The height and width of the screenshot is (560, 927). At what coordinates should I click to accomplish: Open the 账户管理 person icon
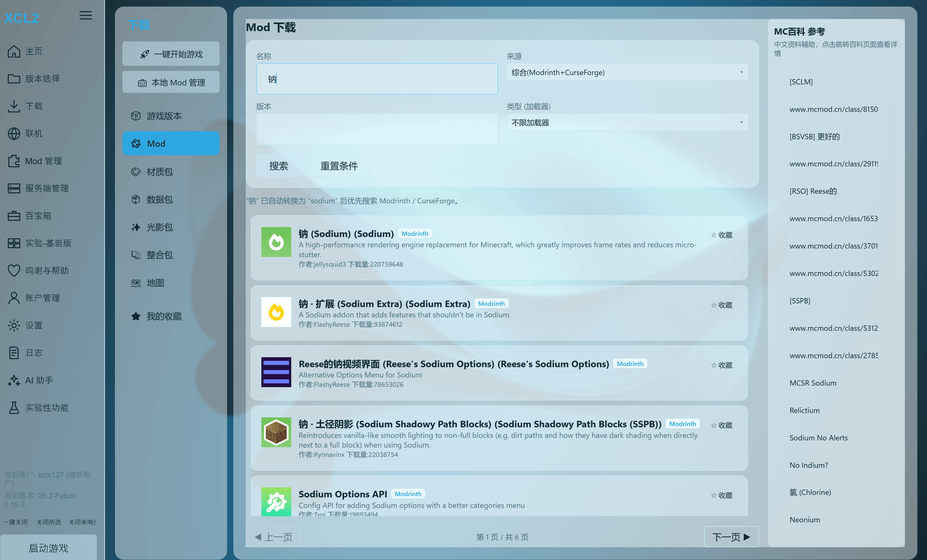click(14, 298)
